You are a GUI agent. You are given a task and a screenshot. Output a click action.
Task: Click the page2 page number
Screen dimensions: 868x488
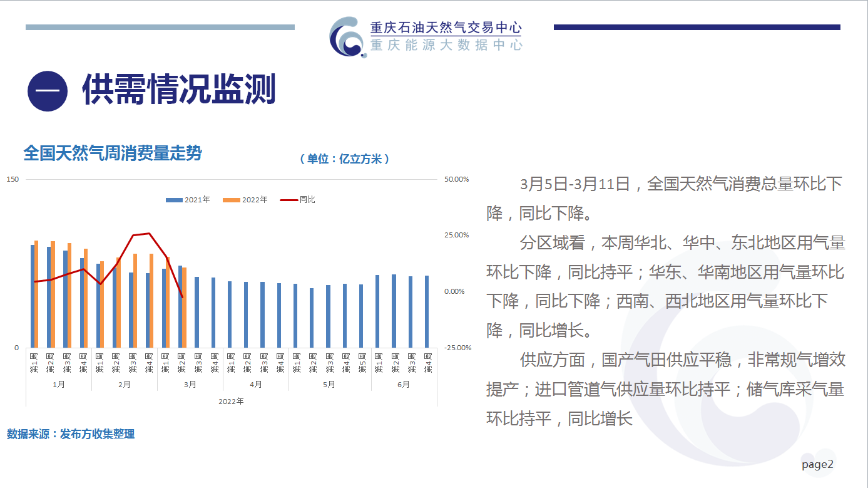click(818, 464)
